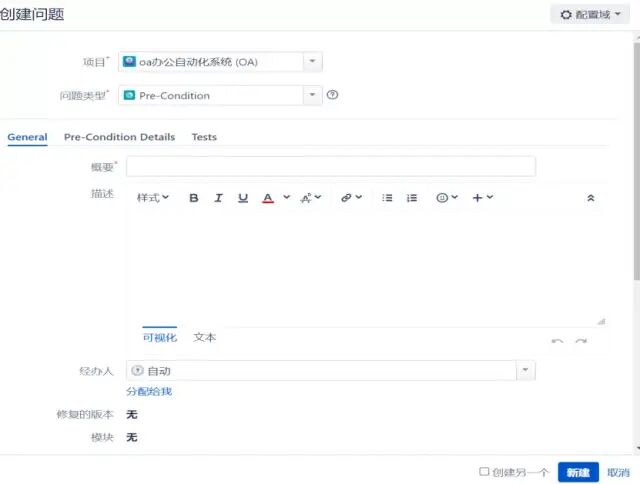Click the redo arrow in editor

[x=581, y=341]
